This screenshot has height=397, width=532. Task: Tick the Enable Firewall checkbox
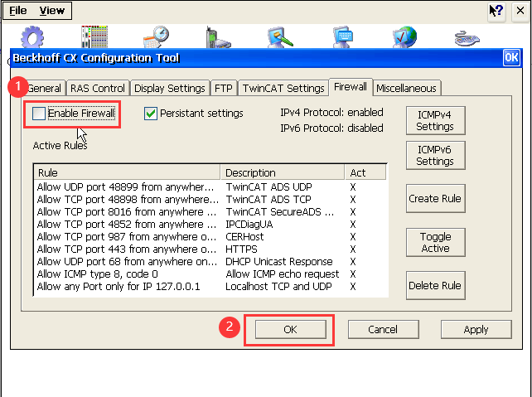(39, 114)
